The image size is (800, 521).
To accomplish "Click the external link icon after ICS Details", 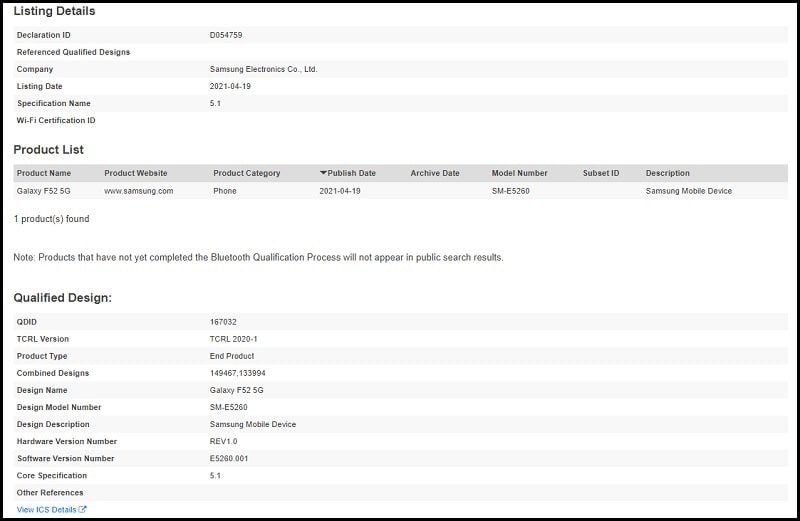I will 83,509.
